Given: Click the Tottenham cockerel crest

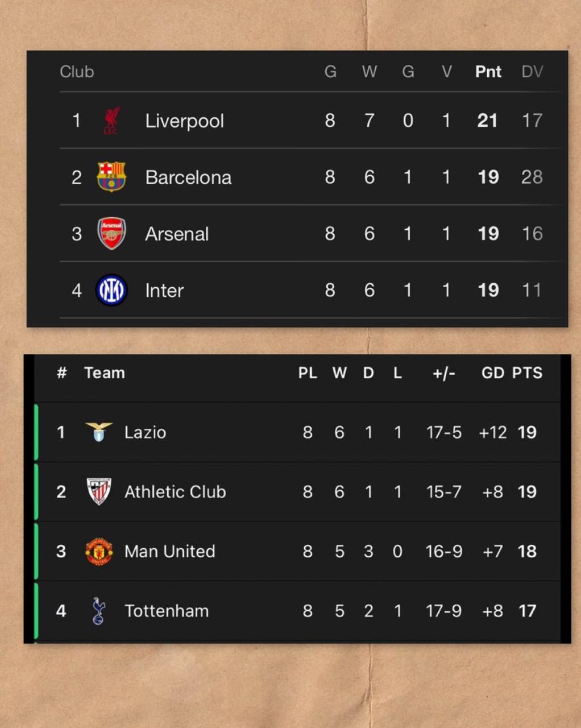Looking at the screenshot, I should (x=99, y=611).
